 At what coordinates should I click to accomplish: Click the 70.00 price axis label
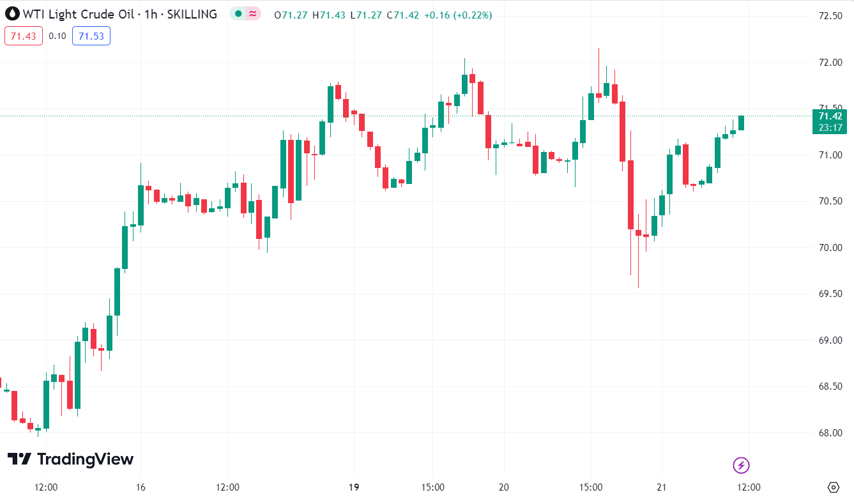(829, 248)
